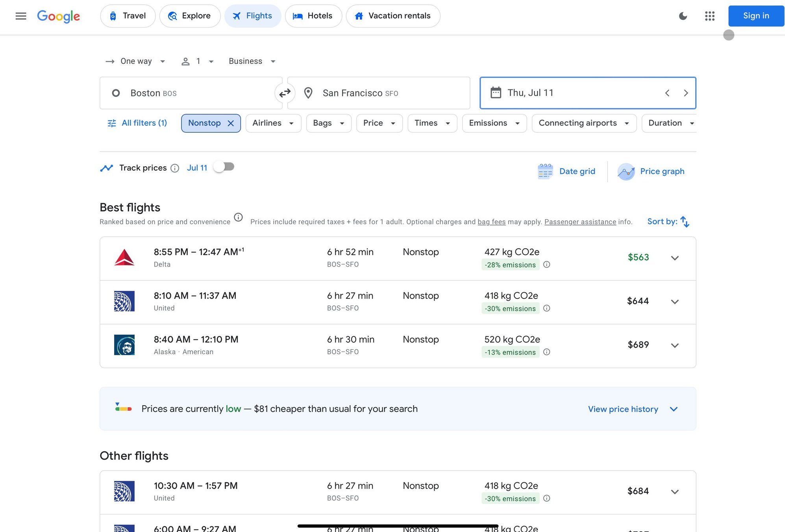Switch to the Explore tab
Image resolution: width=785 pixels, height=532 pixels.
click(190, 16)
